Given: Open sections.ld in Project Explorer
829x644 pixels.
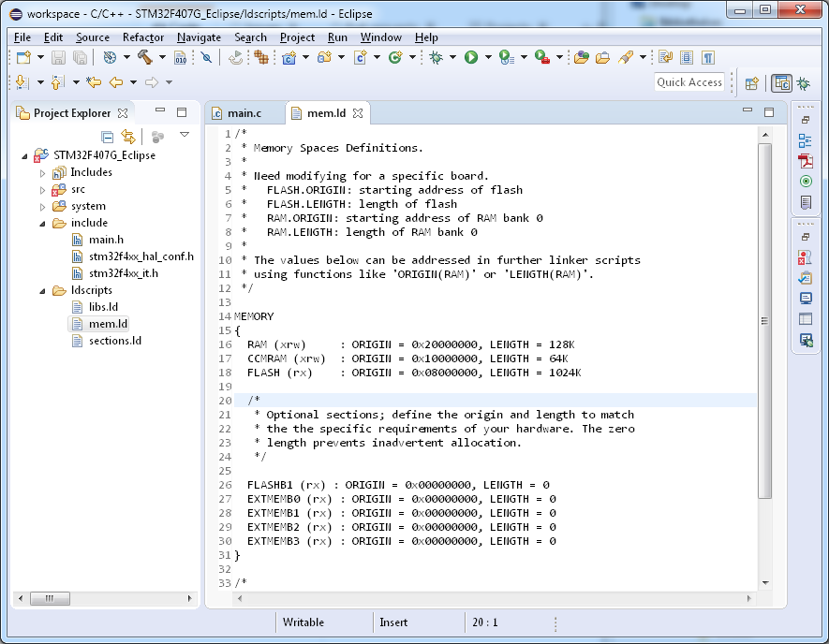Looking at the screenshot, I should click(x=114, y=341).
